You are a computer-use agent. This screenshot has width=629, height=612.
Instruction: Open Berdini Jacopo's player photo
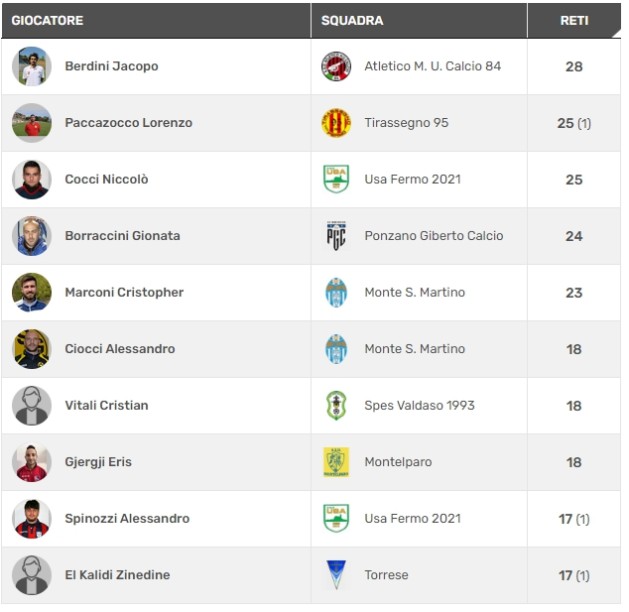pos(32,66)
